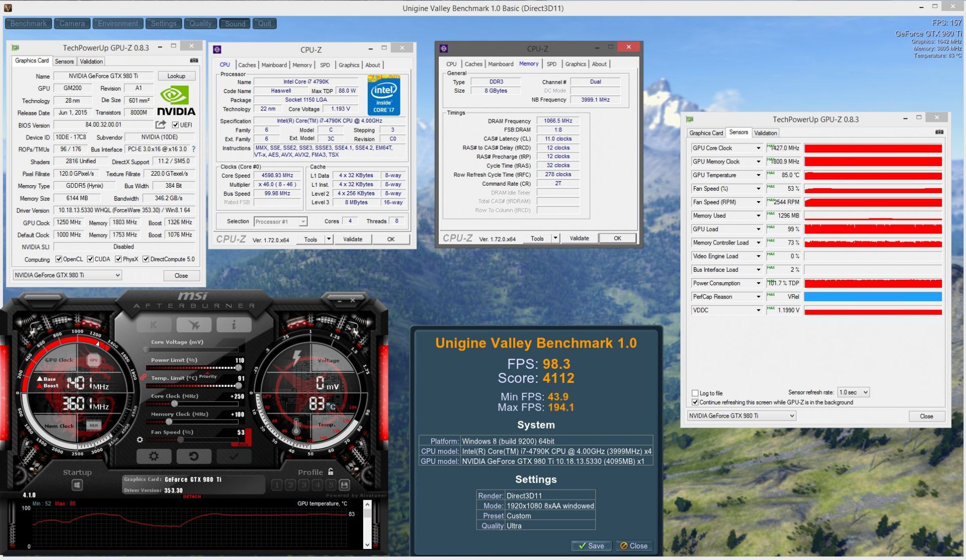Open the Camera menu in Valley
Screen dimensions: 966x560
click(x=72, y=23)
